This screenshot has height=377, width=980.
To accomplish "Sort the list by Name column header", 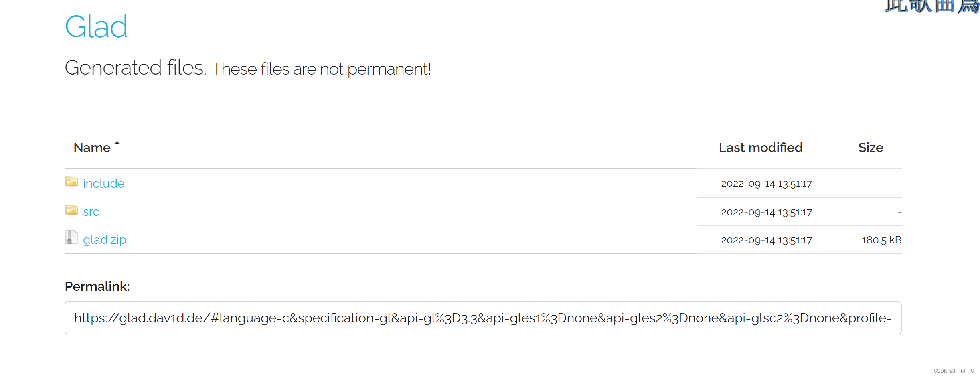I will pyautogui.click(x=92, y=148).
